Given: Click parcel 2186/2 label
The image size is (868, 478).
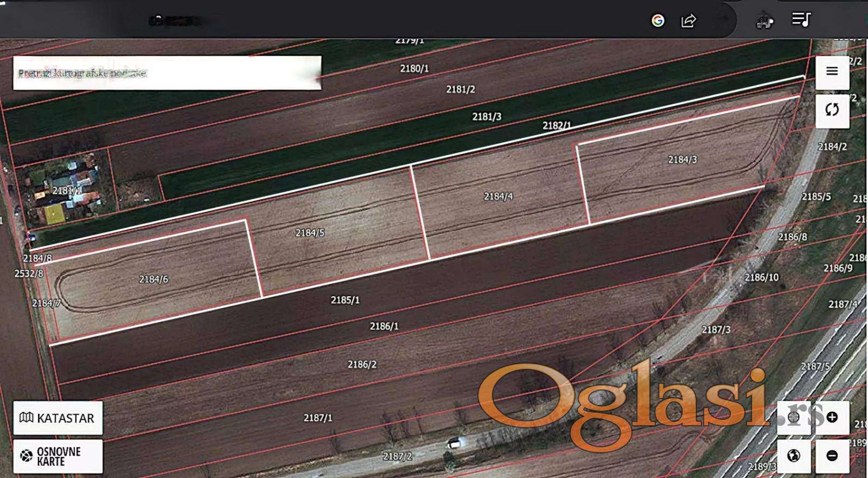Looking at the screenshot, I should point(362,365).
